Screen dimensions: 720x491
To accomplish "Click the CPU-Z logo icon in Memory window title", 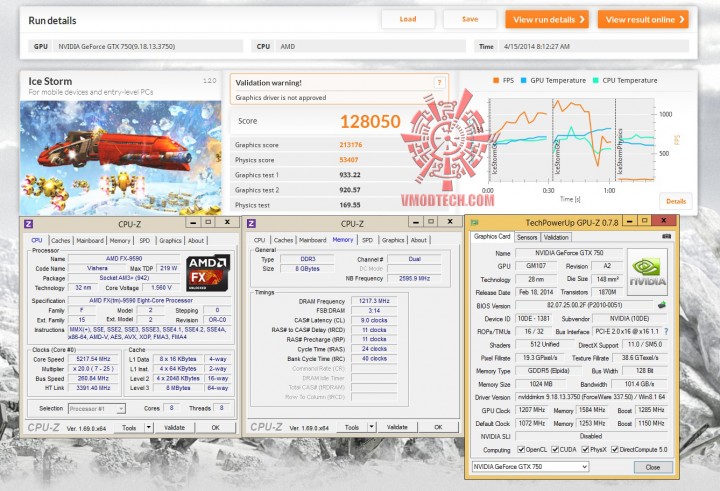I will (x=251, y=223).
